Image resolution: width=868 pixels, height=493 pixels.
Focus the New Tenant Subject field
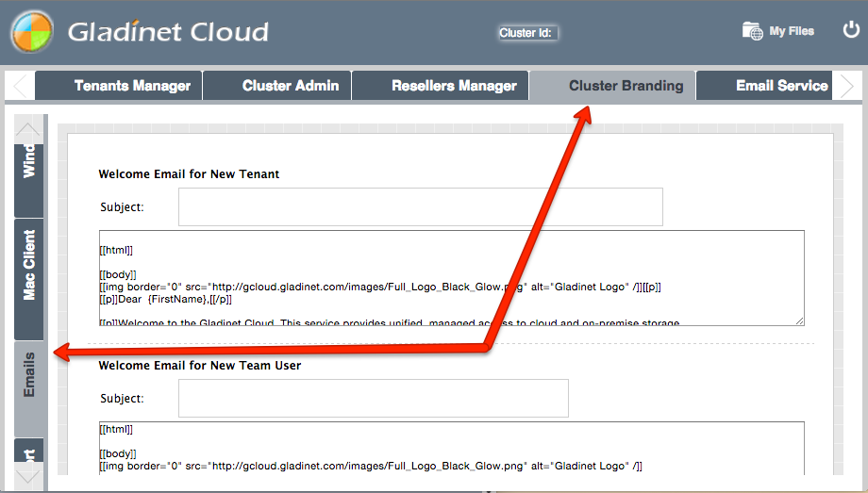420,207
